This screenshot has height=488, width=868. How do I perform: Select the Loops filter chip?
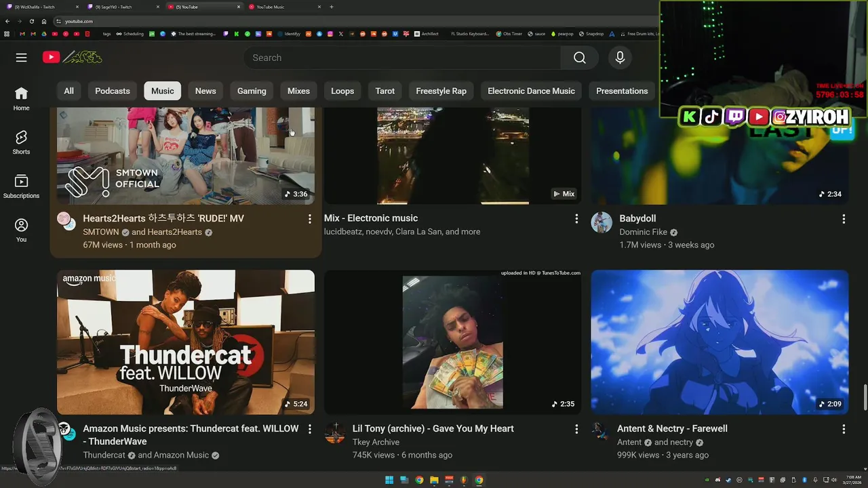click(x=342, y=91)
